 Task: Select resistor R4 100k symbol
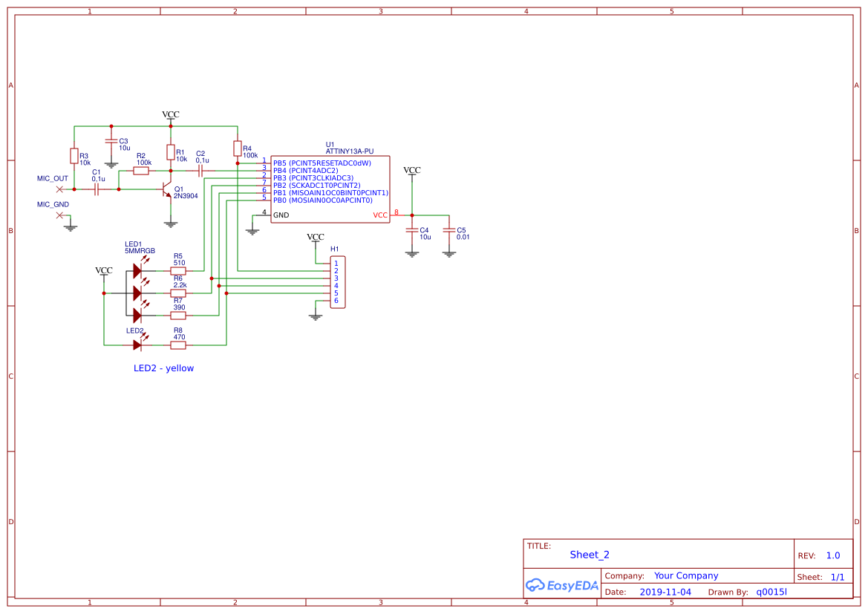(x=238, y=148)
